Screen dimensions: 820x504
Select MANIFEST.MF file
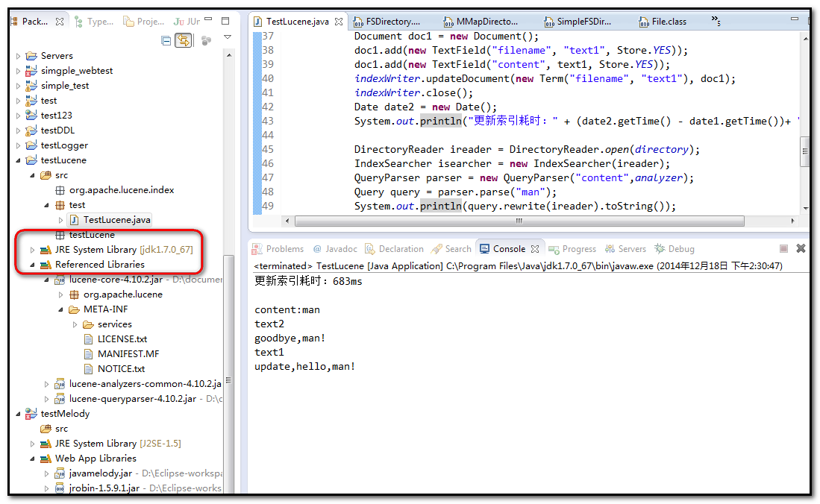coord(122,354)
